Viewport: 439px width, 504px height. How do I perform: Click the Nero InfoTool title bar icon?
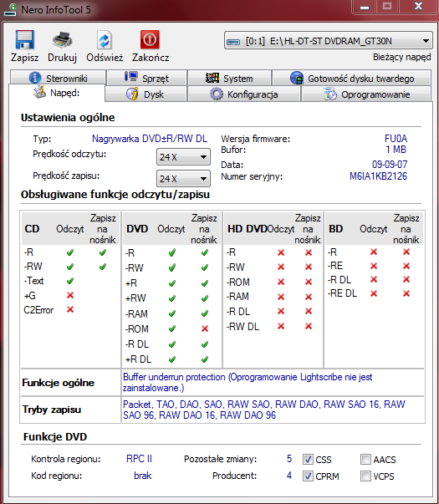[x=11, y=10]
